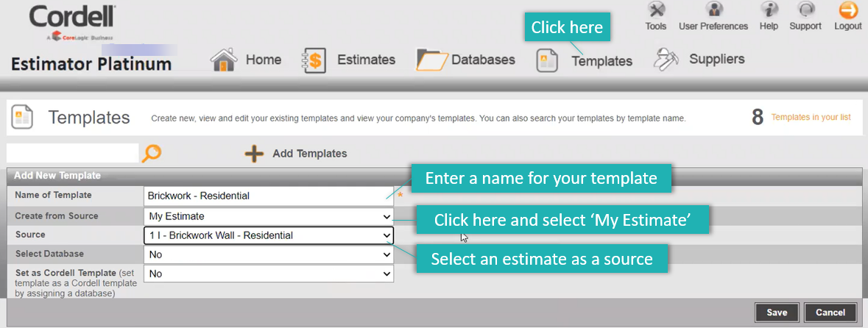Click the 'Estimator Platinum' title text
868x328 pixels.
[x=91, y=64]
